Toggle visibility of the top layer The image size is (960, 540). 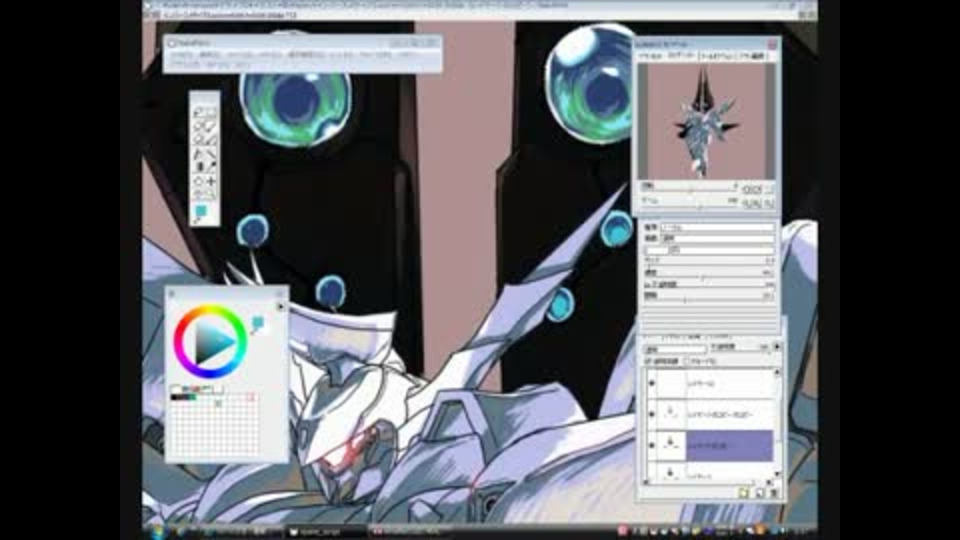click(651, 383)
